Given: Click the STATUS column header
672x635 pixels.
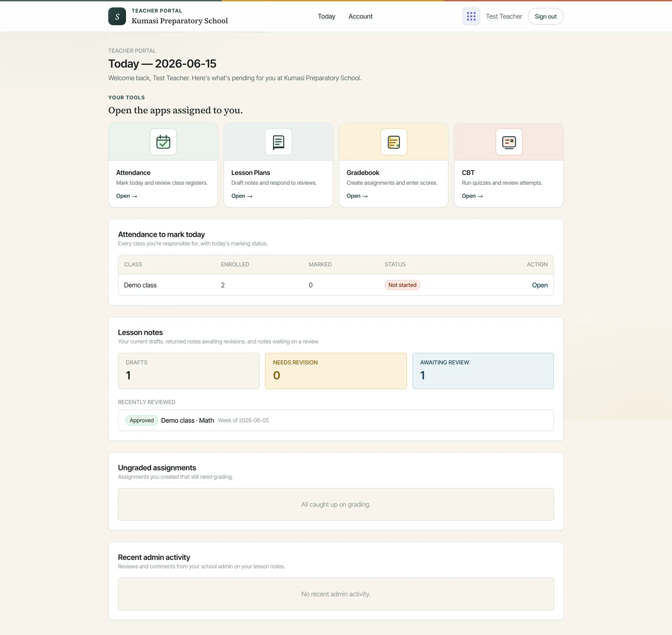Looking at the screenshot, I should click(395, 265).
